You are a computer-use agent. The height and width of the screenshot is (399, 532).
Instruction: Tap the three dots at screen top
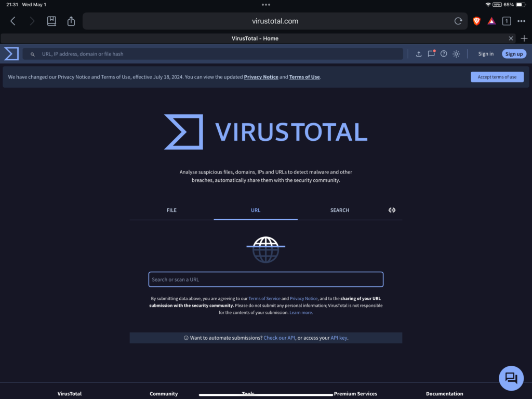[x=266, y=5]
